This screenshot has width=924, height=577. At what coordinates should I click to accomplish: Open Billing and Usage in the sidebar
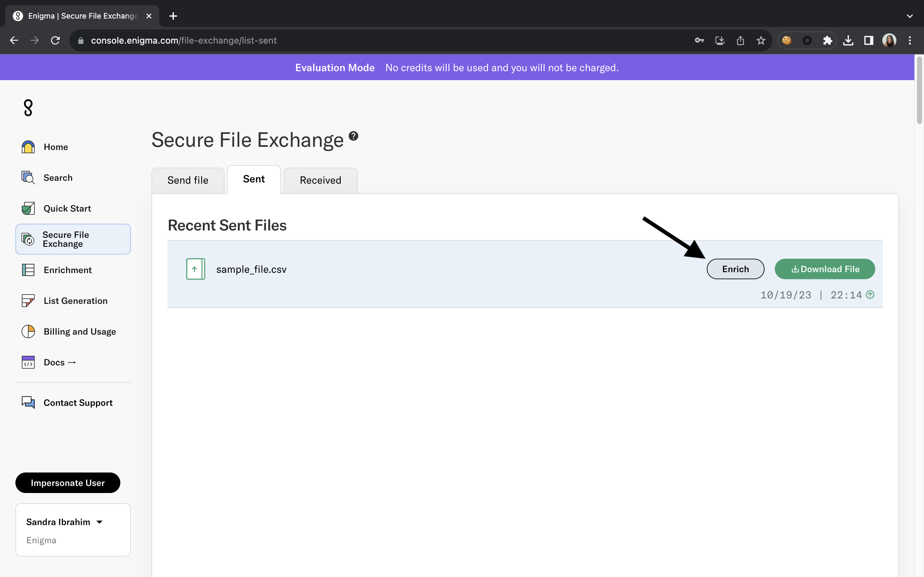80,332
